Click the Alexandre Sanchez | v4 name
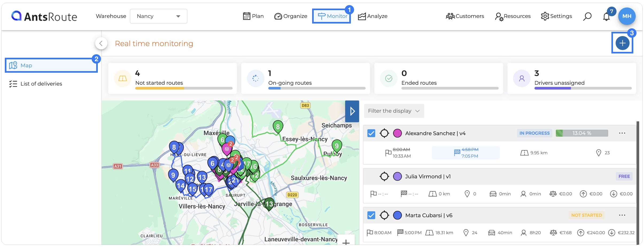Image resolution: width=644 pixels, height=247 pixels. click(435, 133)
